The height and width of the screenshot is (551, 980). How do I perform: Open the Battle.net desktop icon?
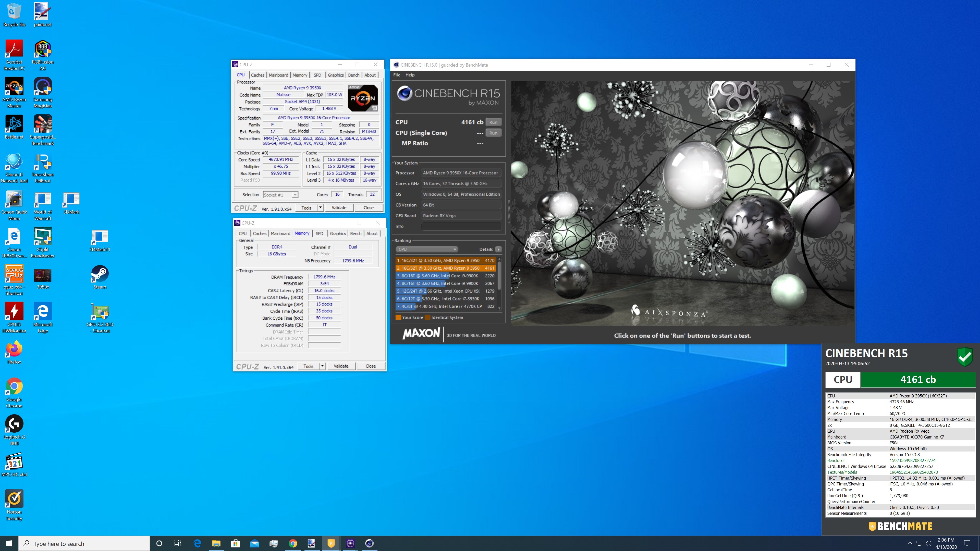coord(14,127)
